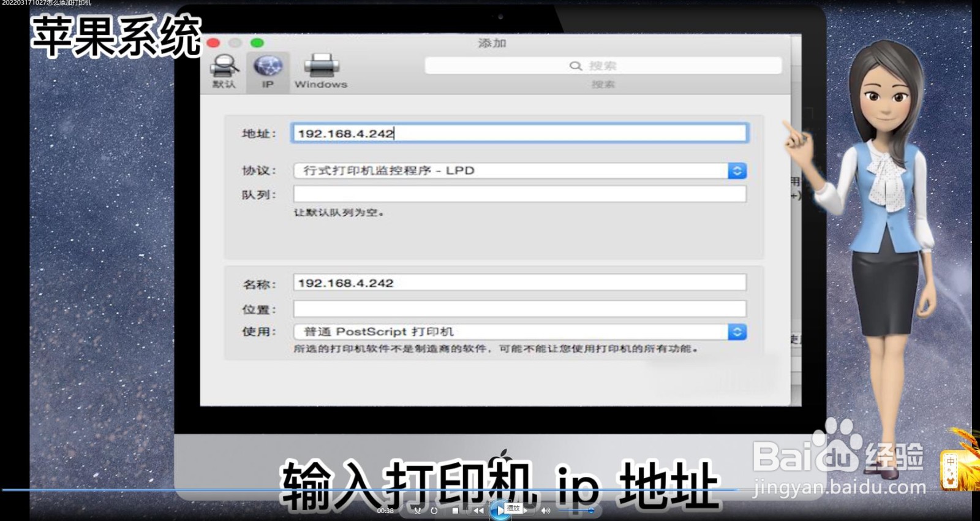The height and width of the screenshot is (521, 980).
Task: Click the name (名称) field
Action: click(x=519, y=283)
